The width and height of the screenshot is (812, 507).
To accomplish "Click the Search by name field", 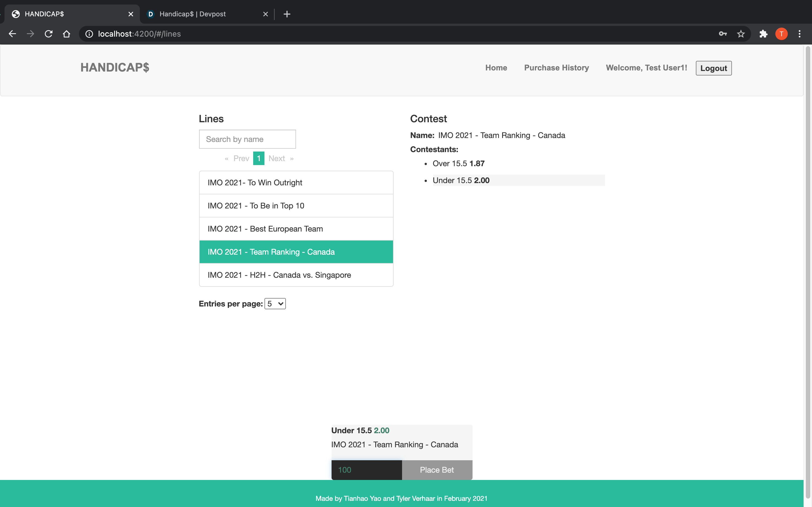I will [x=247, y=139].
